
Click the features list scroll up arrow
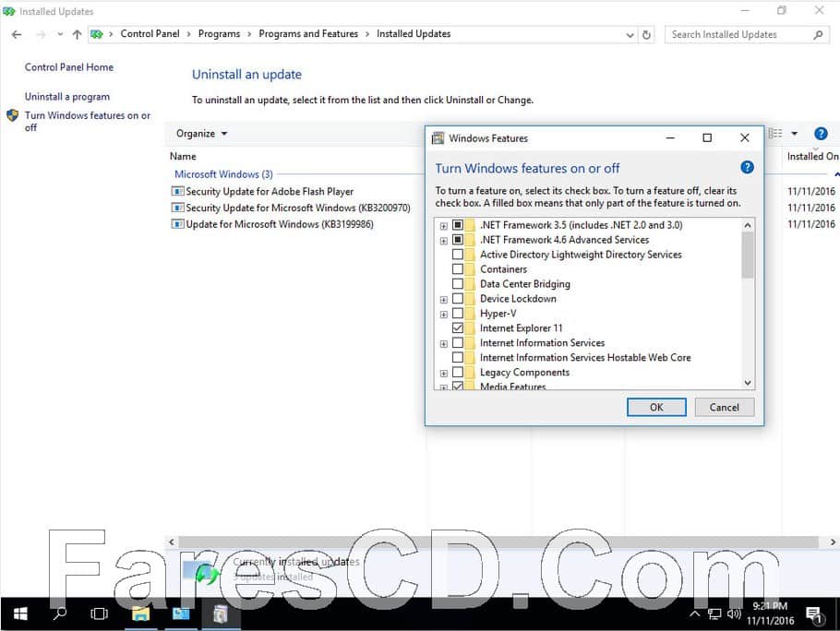[748, 225]
